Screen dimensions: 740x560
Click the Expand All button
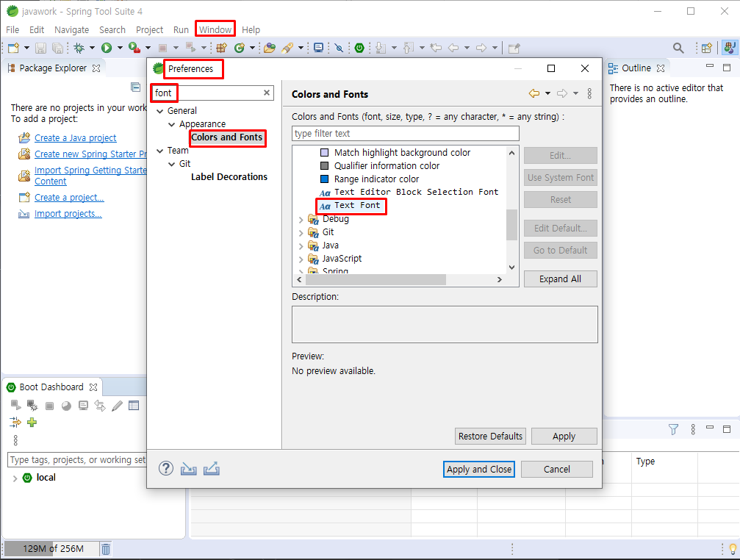(560, 279)
